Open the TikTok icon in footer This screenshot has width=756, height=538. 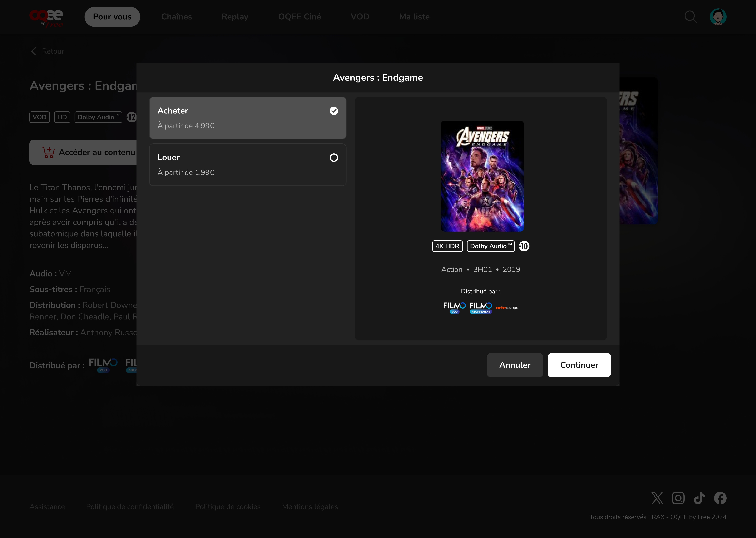coord(699,498)
